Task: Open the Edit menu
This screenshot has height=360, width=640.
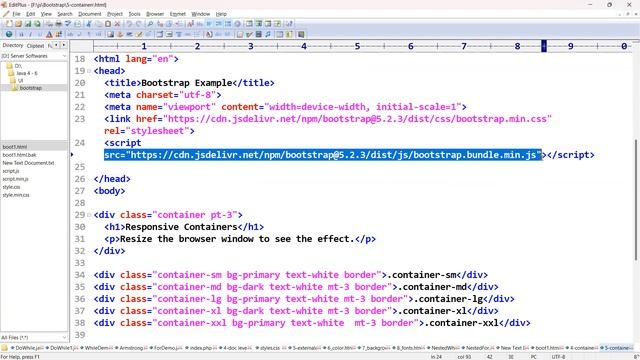Action: (31, 14)
